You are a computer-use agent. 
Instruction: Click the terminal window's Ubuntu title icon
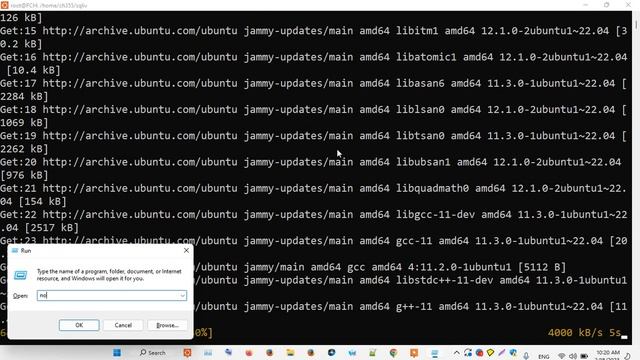[4, 5]
